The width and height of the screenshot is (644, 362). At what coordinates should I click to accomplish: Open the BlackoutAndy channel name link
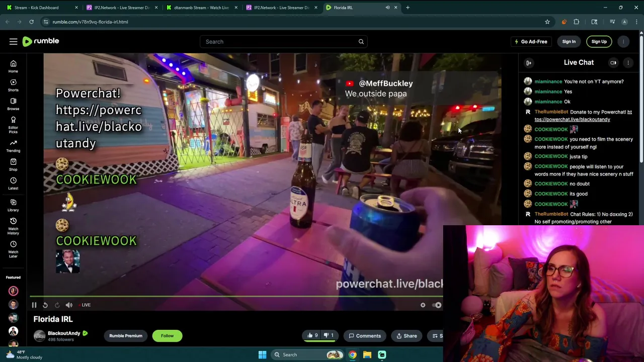tap(64, 333)
